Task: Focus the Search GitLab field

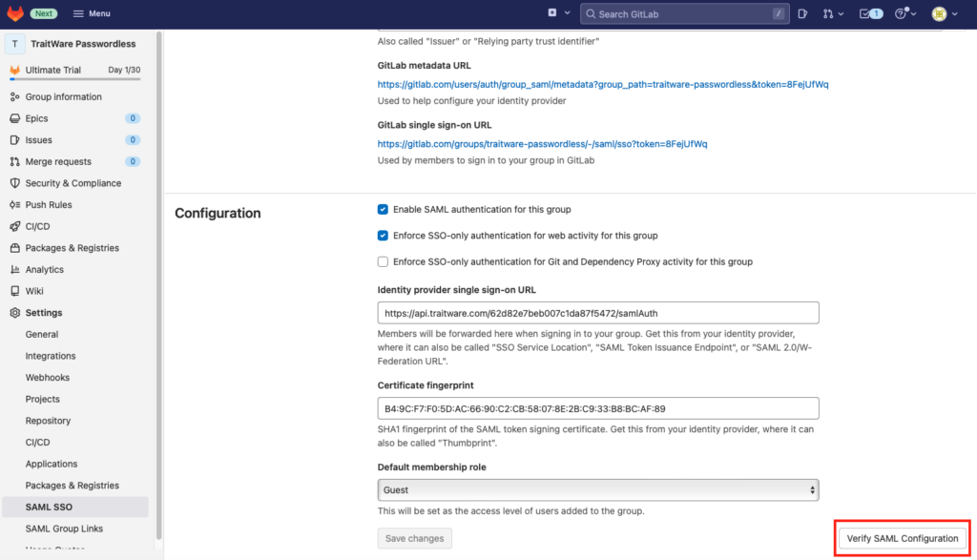Action: [x=684, y=13]
